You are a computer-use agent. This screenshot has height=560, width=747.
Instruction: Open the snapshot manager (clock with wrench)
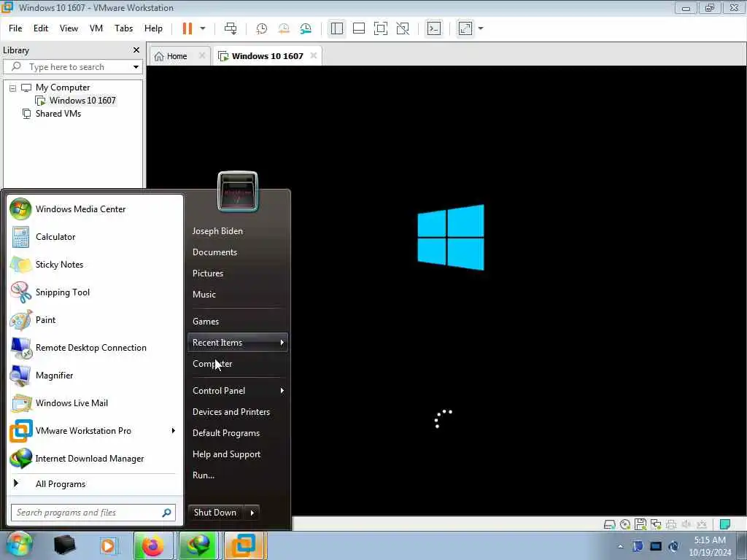click(306, 28)
